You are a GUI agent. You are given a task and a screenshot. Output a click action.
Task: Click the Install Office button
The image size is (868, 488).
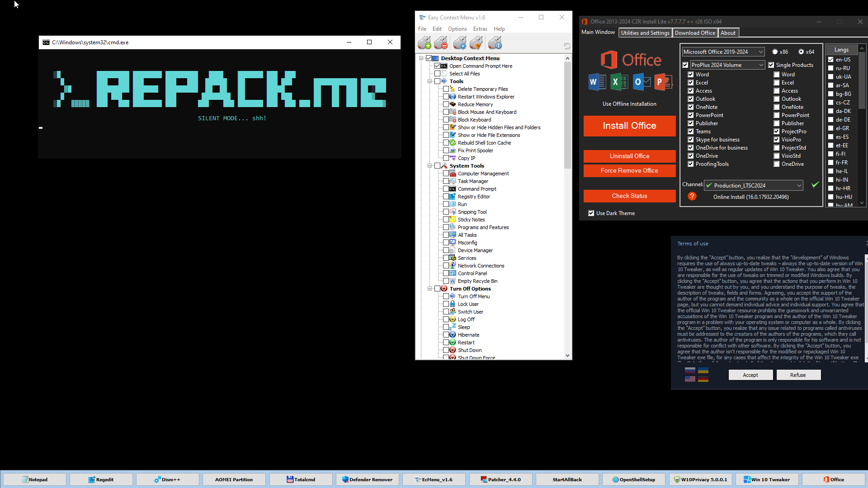629,126
